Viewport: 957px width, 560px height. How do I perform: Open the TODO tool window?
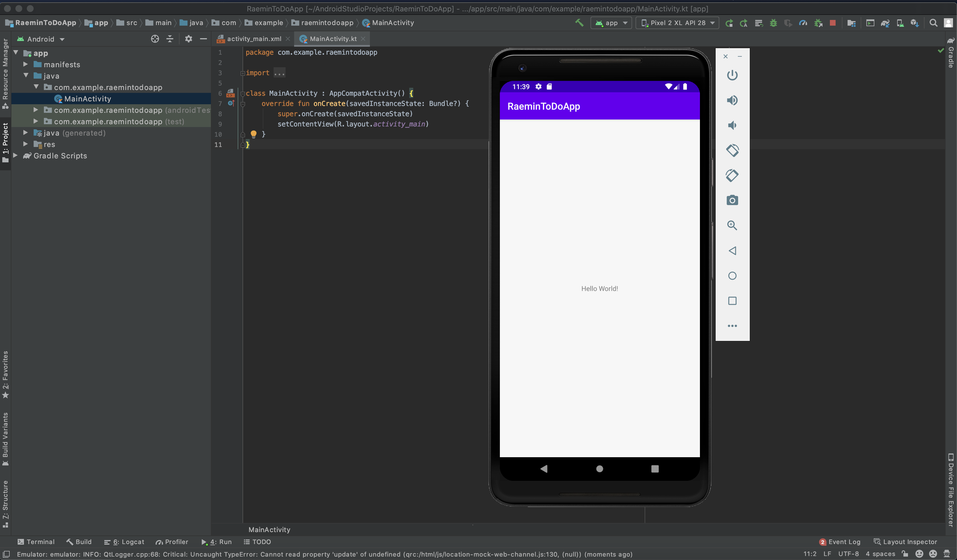(x=257, y=542)
